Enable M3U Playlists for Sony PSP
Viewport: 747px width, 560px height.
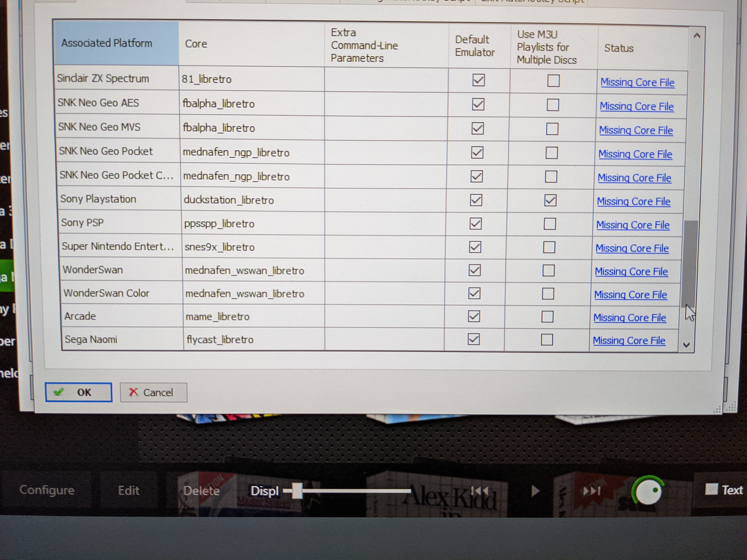tap(550, 224)
